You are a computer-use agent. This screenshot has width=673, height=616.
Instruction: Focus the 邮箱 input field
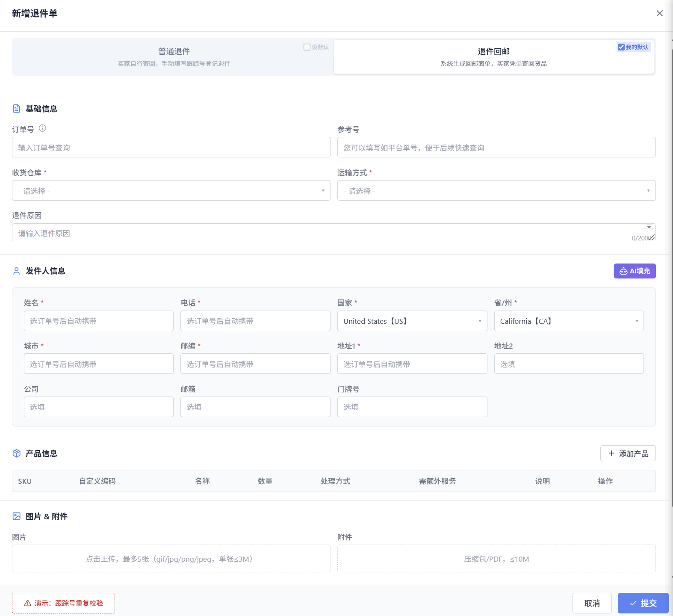[255, 407]
